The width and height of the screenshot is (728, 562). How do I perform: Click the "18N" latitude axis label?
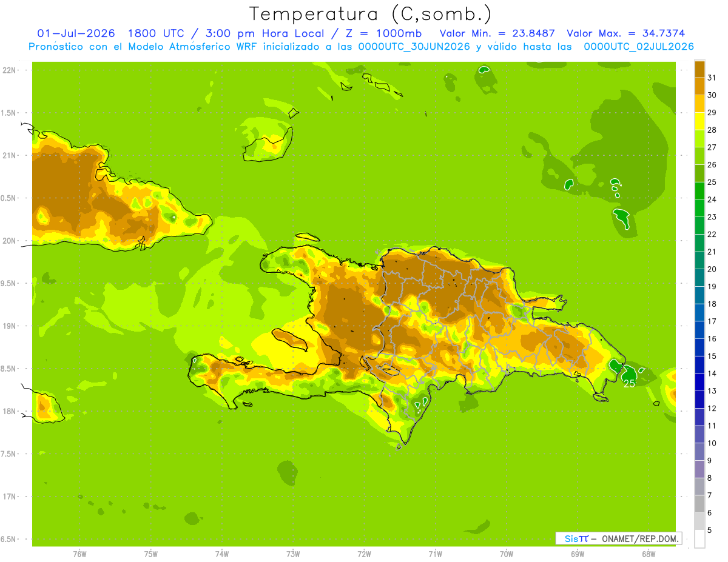click(8, 412)
